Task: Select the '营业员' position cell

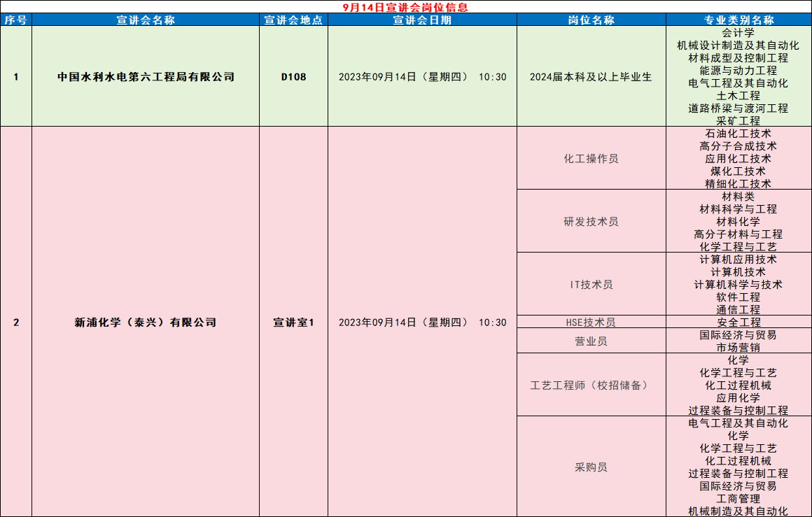Action: pos(591,341)
